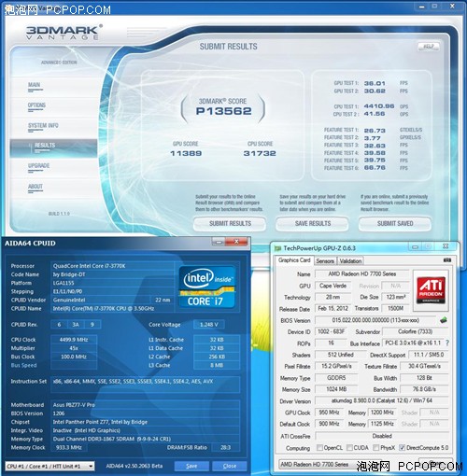
Task: Minimize the 3DMark Vantage window
Action: pos(422,7)
